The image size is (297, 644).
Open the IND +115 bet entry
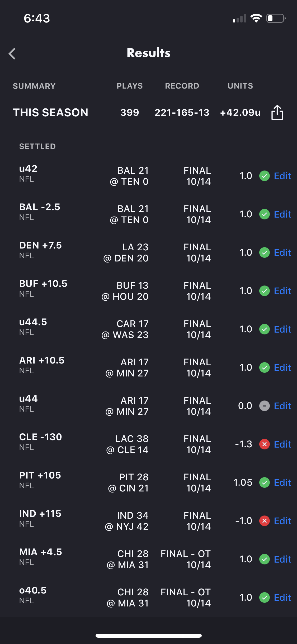click(x=40, y=518)
